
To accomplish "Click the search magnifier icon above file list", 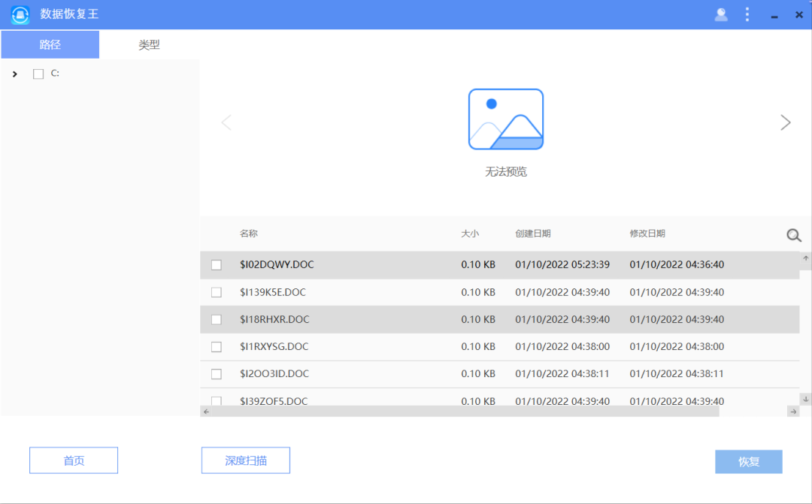I will (x=794, y=235).
